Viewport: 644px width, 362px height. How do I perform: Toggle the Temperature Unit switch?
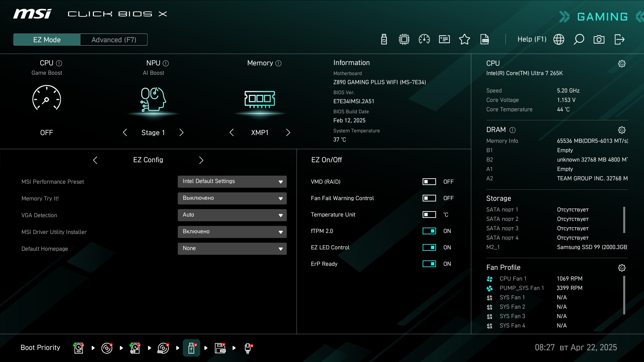point(429,215)
